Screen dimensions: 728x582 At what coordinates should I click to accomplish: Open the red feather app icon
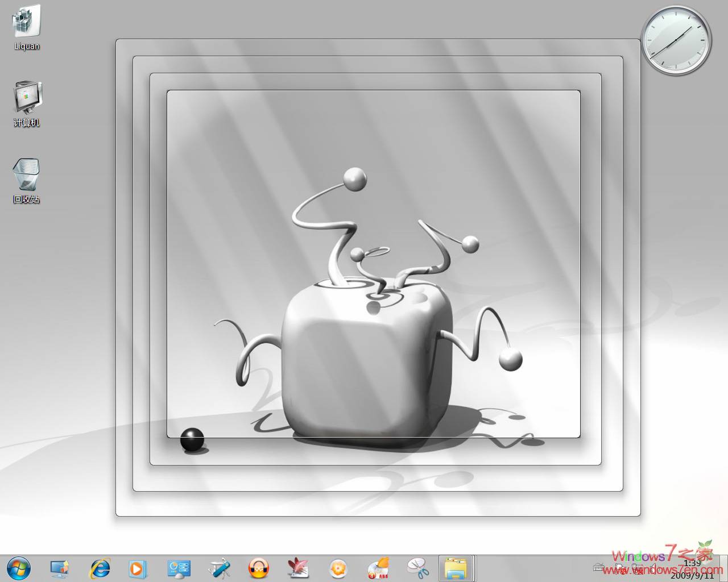click(x=299, y=568)
